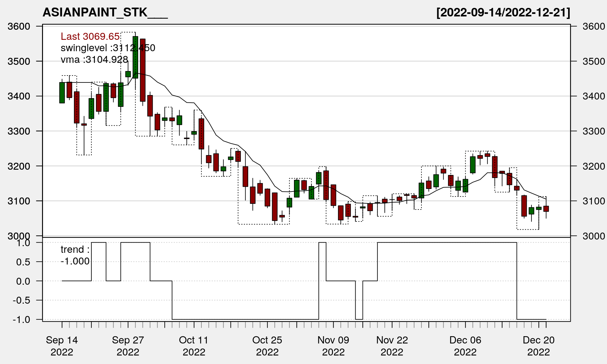Click the Last 3069.65 price label
The height and width of the screenshot is (364, 607).
90,36
